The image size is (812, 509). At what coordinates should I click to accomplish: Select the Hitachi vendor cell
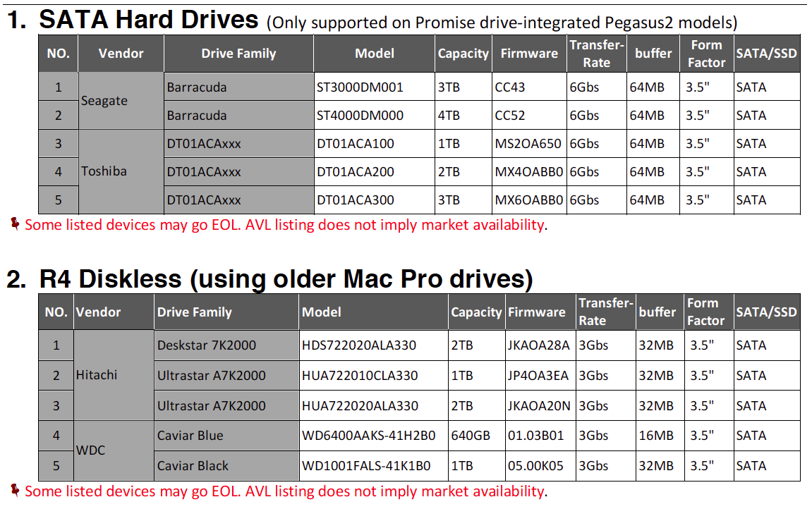pyautogui.click(x=114, y=375)
